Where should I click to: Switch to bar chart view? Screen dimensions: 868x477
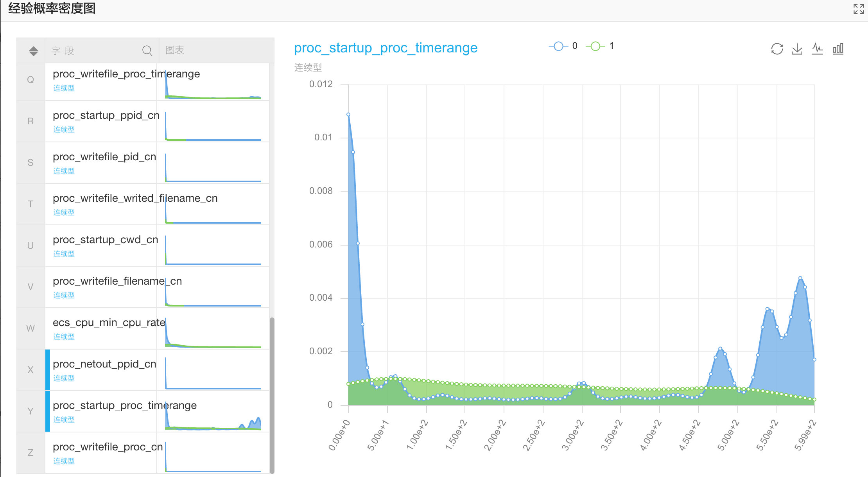coord(838,49)
